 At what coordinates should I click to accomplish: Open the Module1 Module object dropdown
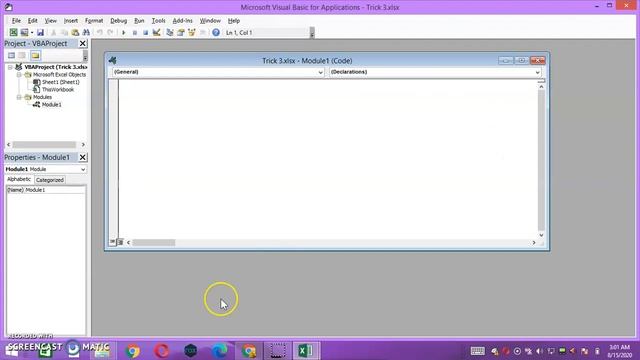[83, 169]
